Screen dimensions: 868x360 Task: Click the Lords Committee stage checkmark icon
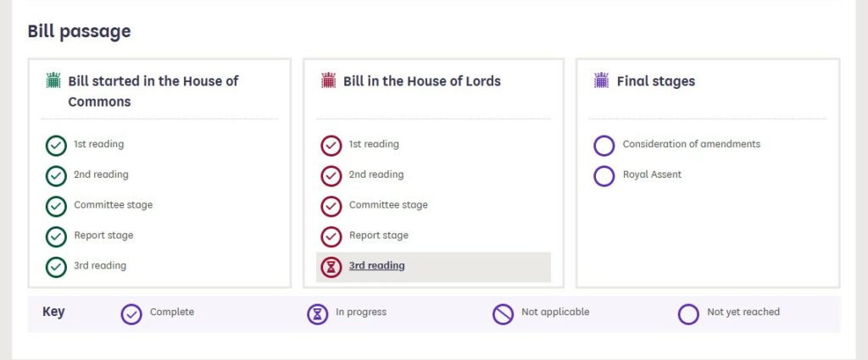tap(331, 207)
